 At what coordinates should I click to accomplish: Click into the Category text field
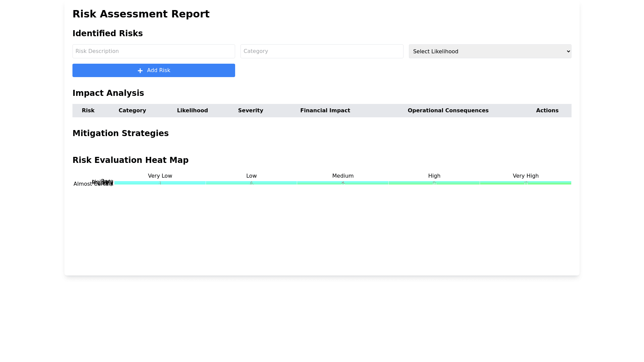coord(322,51)
